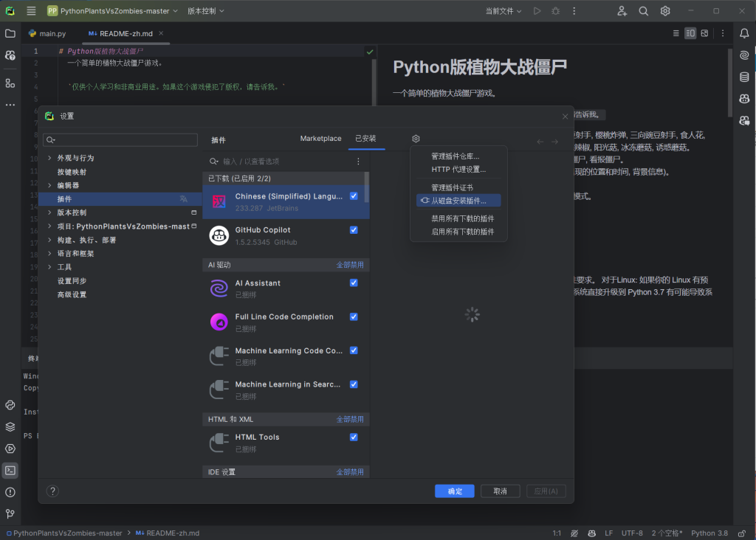Click the Run button in top toolbar
This screenshot has height=540, width=756.
pyautogui.click(x=537, y=11)
